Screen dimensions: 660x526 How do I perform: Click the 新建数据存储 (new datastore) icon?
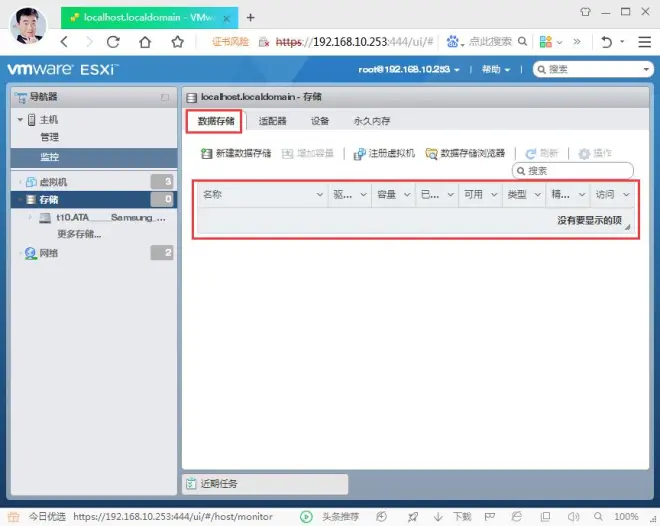pyautogui.click(x=208, y=154)
